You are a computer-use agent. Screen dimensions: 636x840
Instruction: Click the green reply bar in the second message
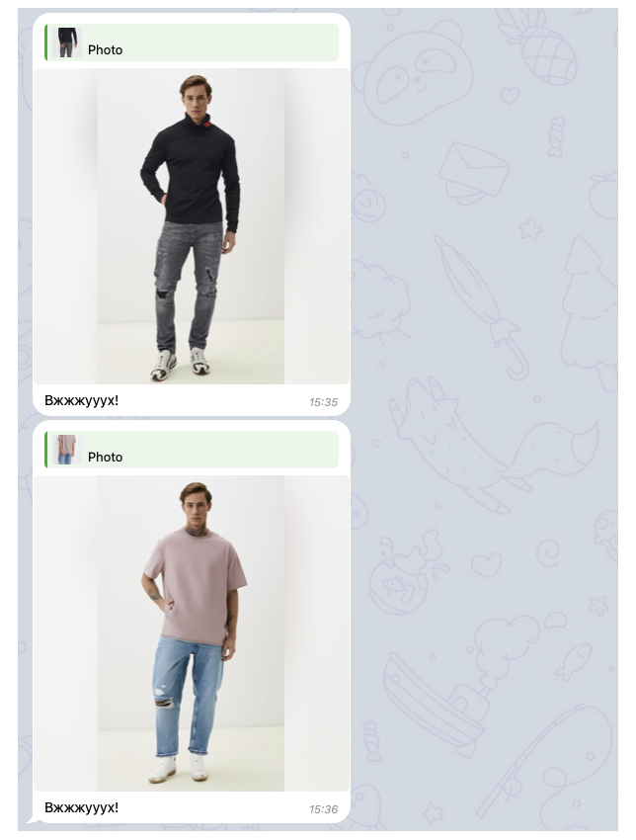[x=192, y=450]
